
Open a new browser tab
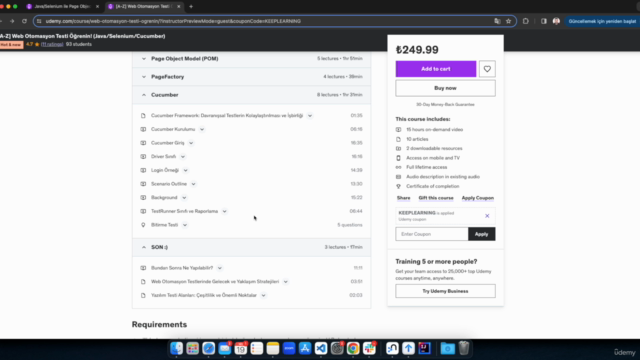click(191, 7)
